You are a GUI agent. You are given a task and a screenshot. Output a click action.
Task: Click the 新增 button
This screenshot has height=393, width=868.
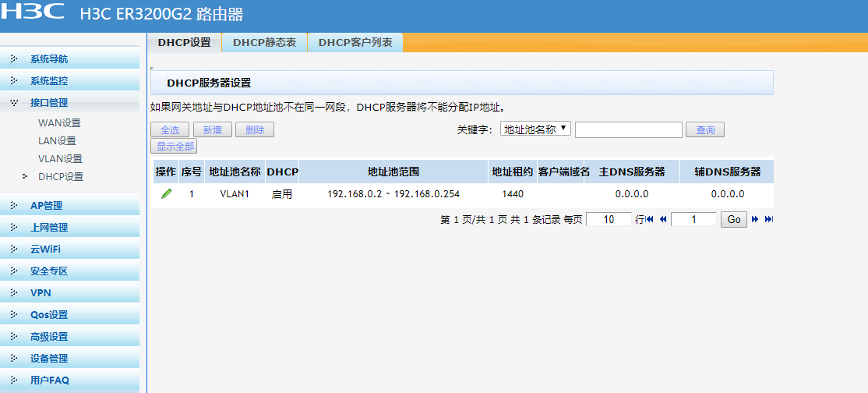[212, 129]
